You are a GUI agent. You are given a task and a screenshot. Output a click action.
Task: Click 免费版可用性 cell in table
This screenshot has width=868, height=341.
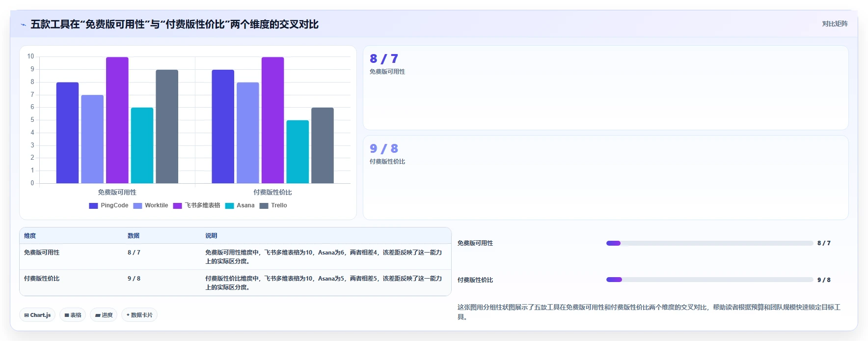click(x=42, y=253)
